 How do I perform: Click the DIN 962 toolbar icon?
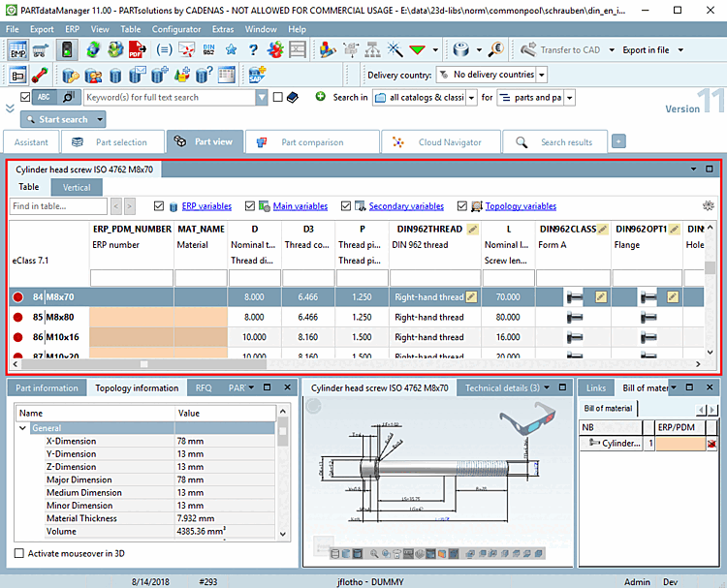pos(210,49)
